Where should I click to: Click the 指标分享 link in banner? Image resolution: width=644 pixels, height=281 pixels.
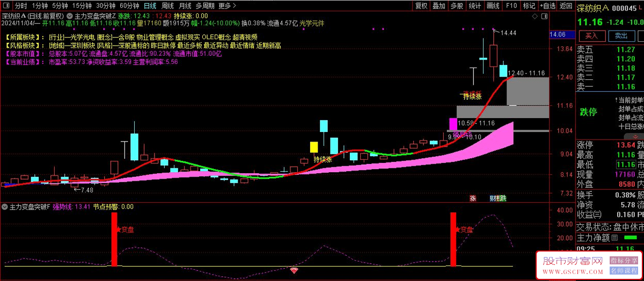click(623, 260)
